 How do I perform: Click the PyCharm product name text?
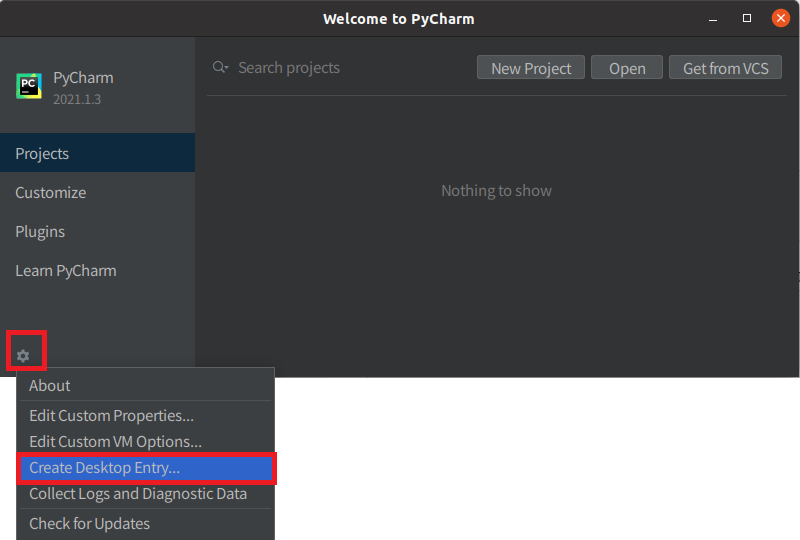pyautogui.click(x=83, y=78)
